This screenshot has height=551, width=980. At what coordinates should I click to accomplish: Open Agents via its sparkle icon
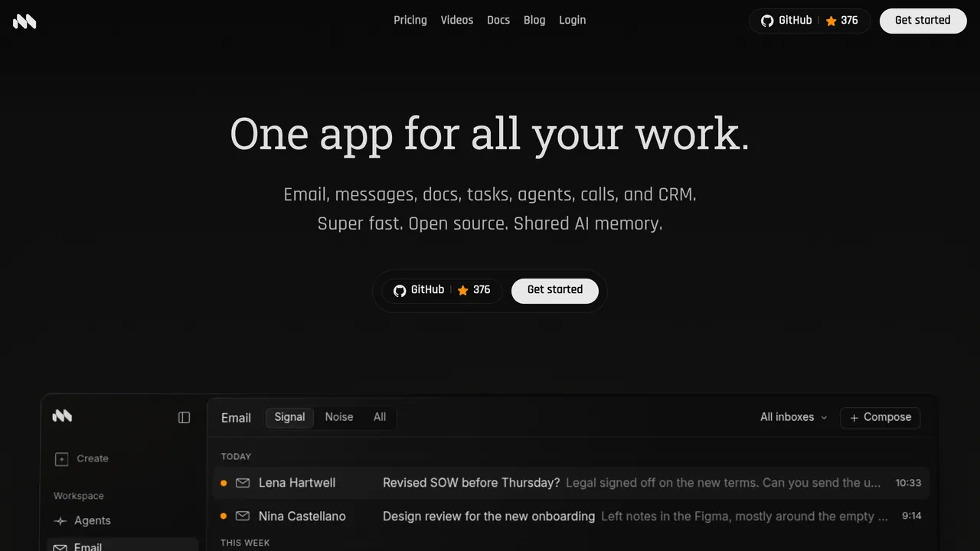click(x=60, y=521)
